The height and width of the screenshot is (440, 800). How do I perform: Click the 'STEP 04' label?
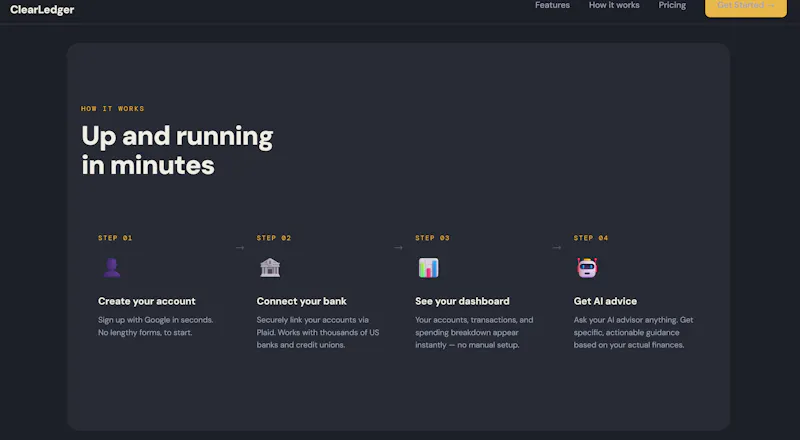tap(591, 238)
